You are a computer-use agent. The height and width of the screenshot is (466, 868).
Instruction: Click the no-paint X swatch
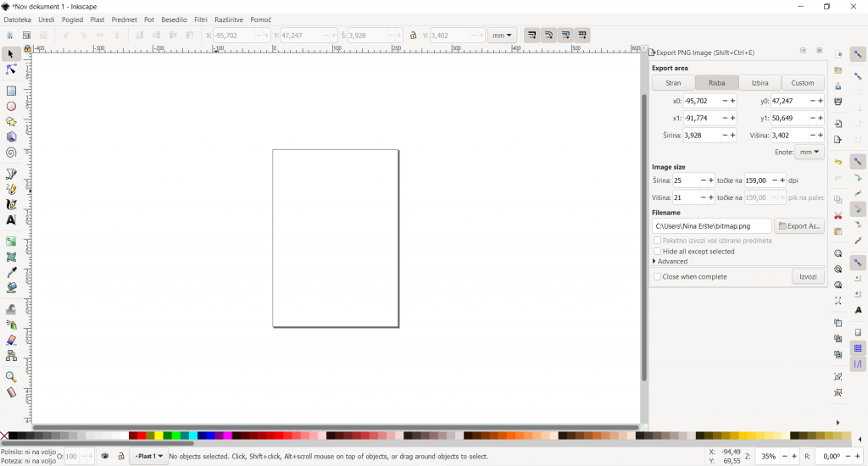point(4,436)
